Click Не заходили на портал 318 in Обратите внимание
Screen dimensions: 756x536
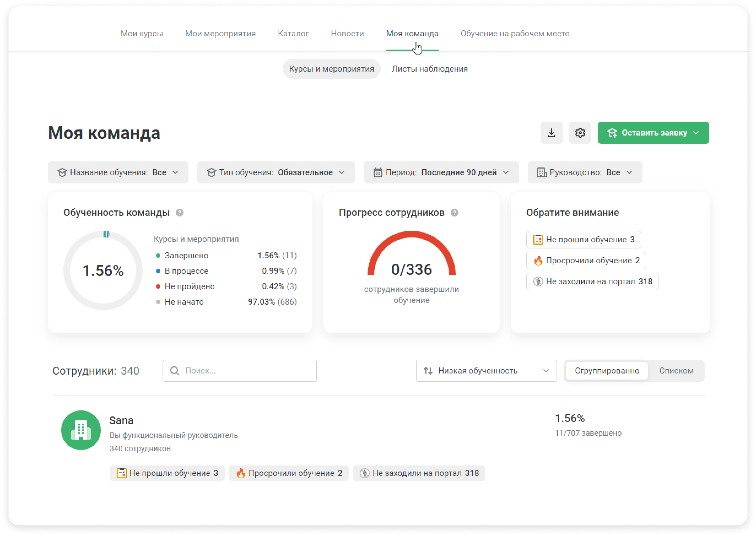click(x=592, y=281)
